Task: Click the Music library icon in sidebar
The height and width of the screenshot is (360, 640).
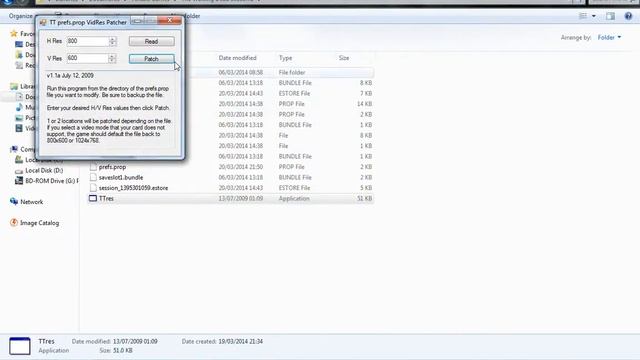Action: pos(19,107)
